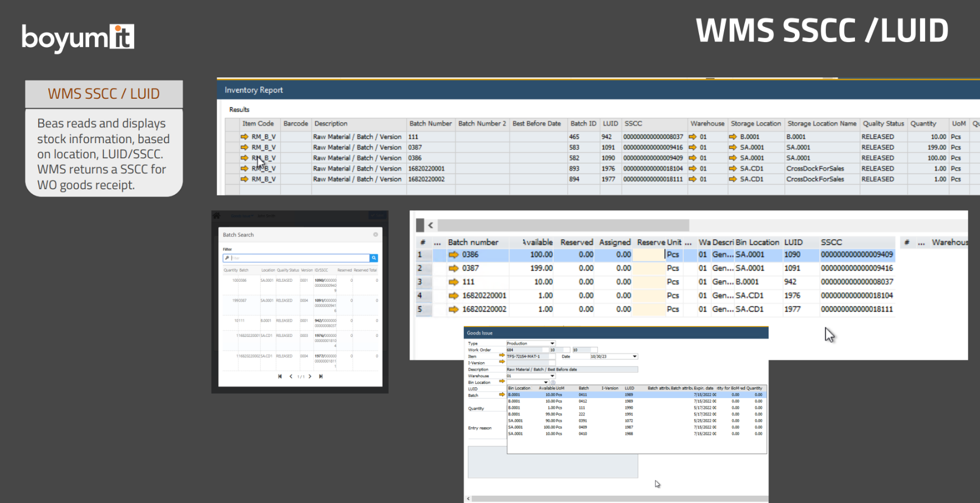Click blue search button in Batch Search

pos(374,258)
